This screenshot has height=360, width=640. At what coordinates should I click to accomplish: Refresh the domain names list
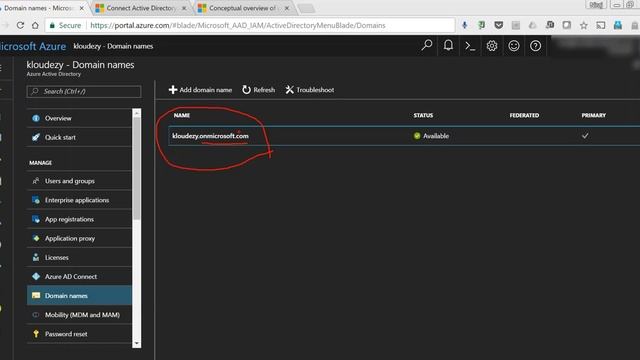coord(258,90)
